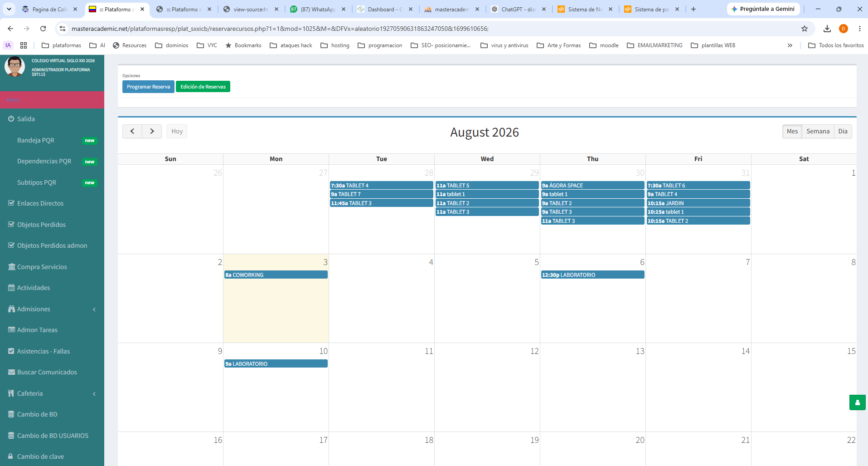Viewport: 868px width, 466px height.
Task: Switch calendar to Semana view
Action: click(x=818, y=131)
